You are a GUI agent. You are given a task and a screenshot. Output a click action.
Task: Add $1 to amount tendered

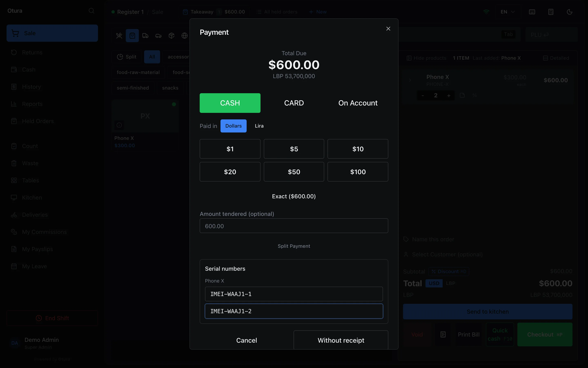point(230,149)
